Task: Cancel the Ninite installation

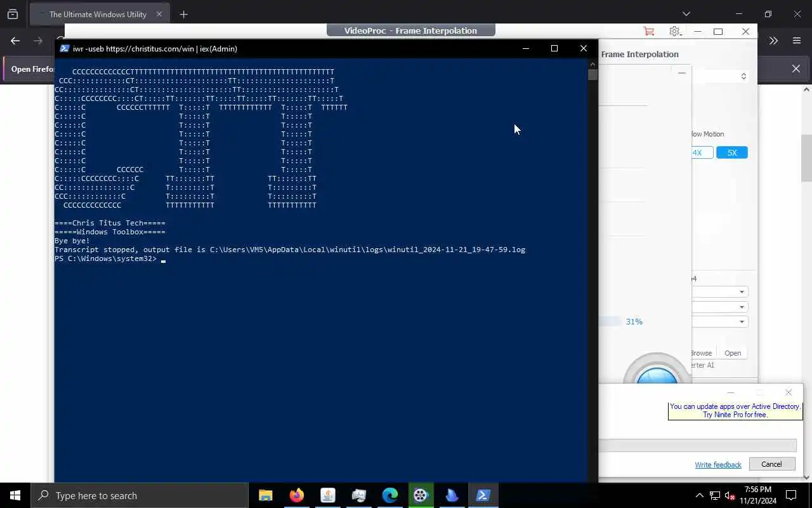Action: coord(771,464)
